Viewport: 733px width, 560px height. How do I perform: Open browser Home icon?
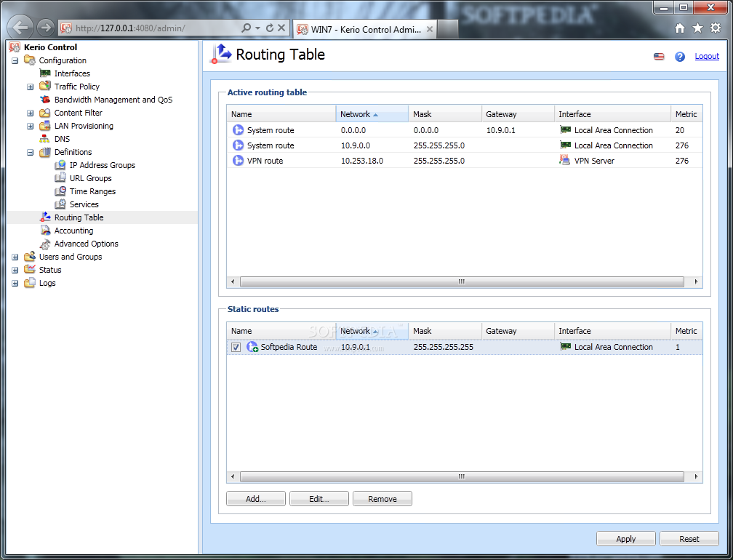pos(680,28)
